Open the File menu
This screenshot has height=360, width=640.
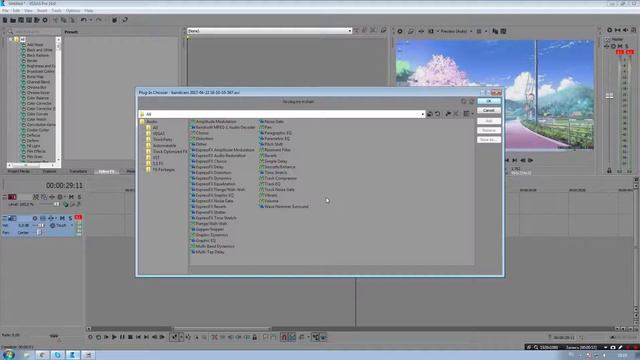point(5,11)
